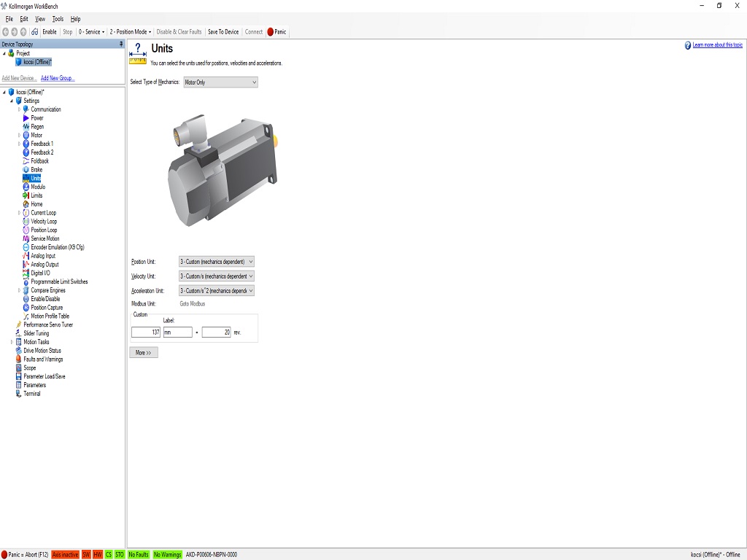Click the Modulo icon
Viewport: 747px width, 560px height.
26,187
